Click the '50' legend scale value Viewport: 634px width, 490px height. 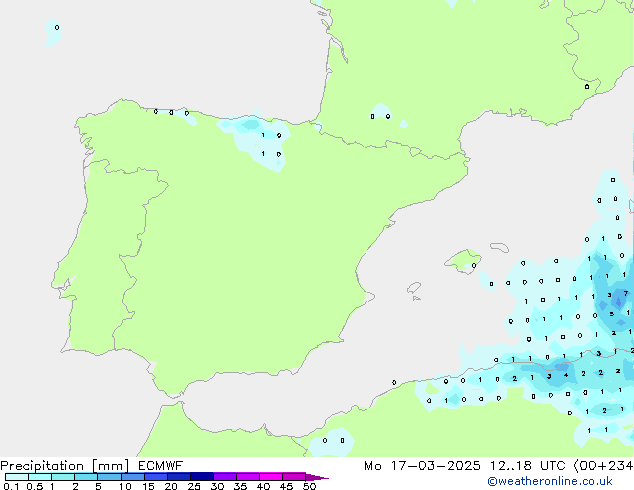tap(309, 486)
